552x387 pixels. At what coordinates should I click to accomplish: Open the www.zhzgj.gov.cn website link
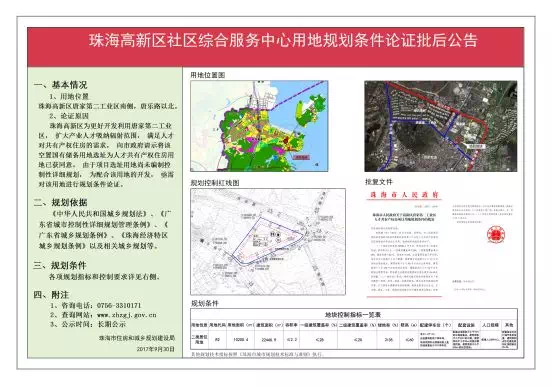coord(126,315)
